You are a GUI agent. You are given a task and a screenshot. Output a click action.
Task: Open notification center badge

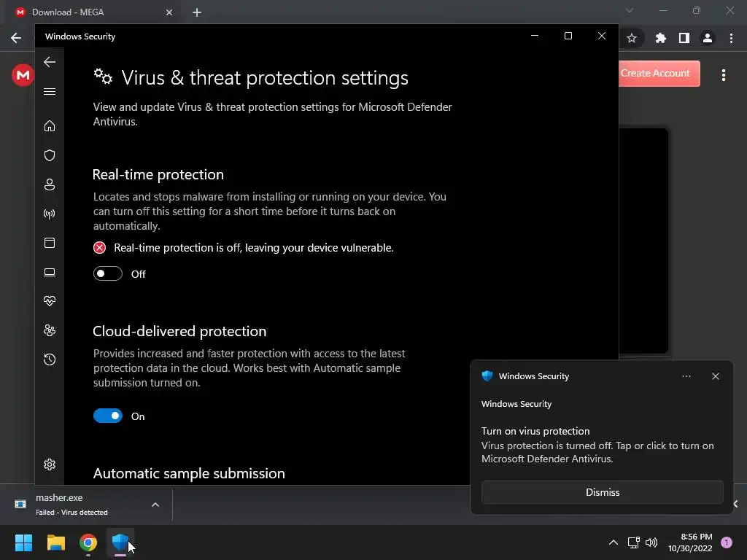tap(727, 542)
